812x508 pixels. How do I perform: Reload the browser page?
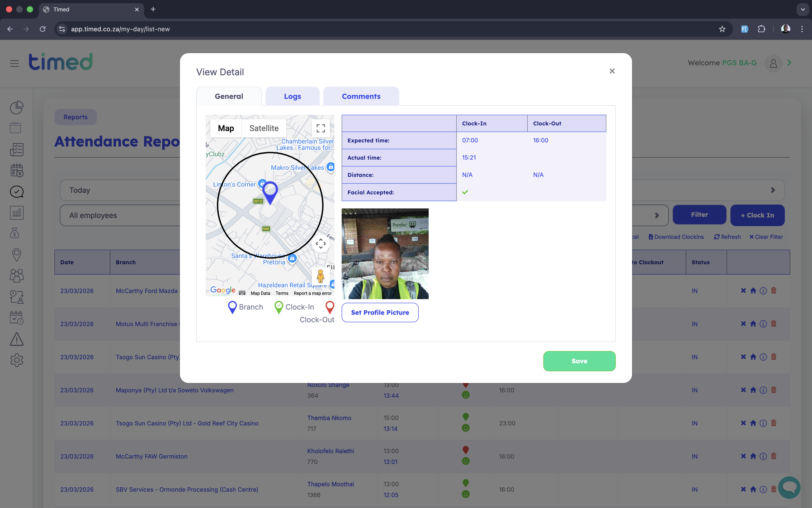(x=43, y=29)
